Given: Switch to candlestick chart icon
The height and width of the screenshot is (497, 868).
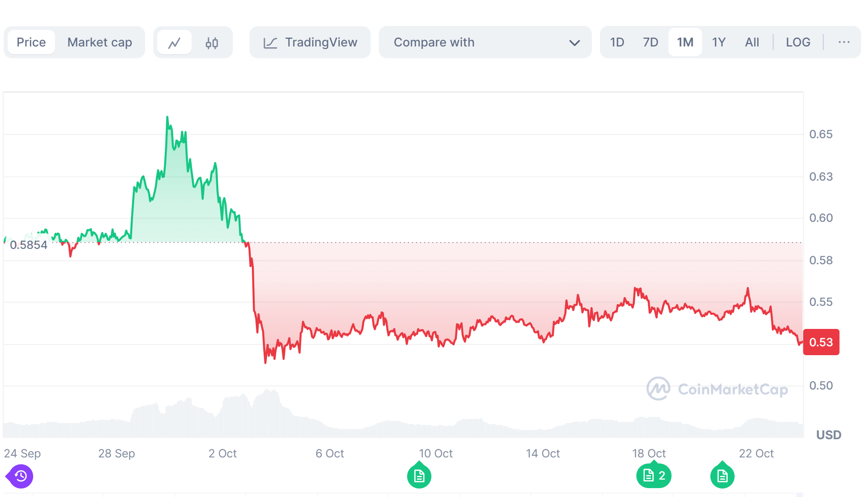Looking at the screenshot, I should (212, 42).
